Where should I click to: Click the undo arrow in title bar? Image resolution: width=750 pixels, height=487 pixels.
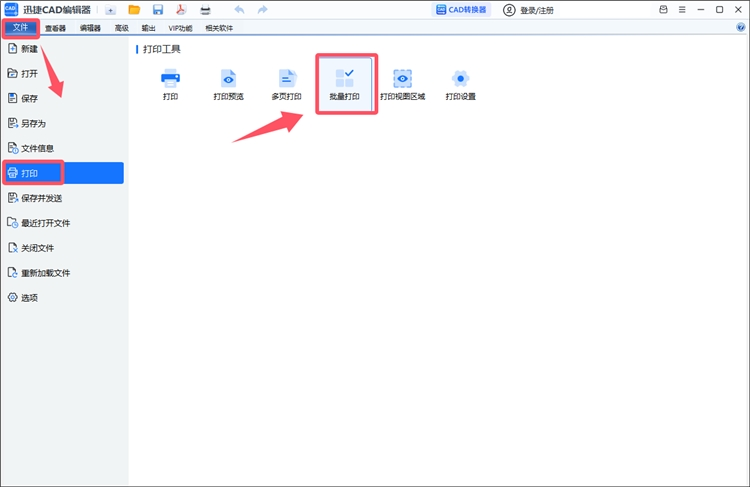click(x=239, y=10)
